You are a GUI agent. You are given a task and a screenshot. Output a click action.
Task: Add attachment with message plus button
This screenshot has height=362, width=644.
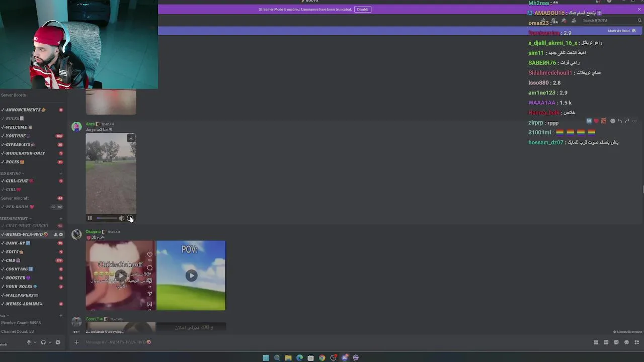[76, 342]
